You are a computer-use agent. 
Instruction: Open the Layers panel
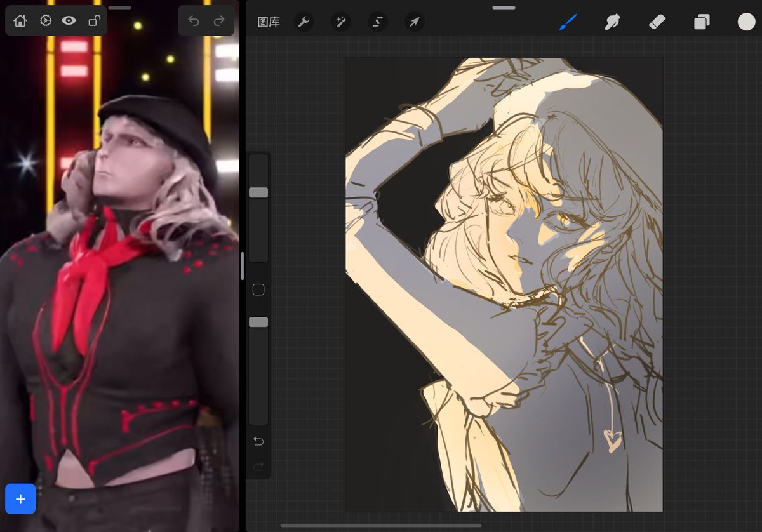click(702, 22)
